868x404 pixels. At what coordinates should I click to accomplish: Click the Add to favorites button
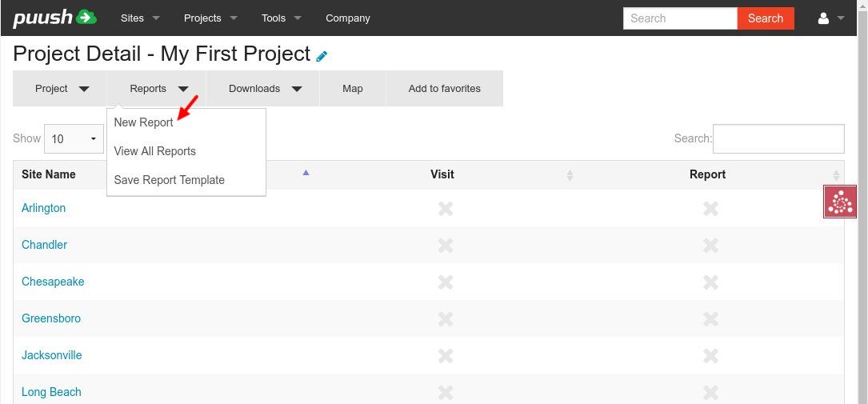pos(445,89)
